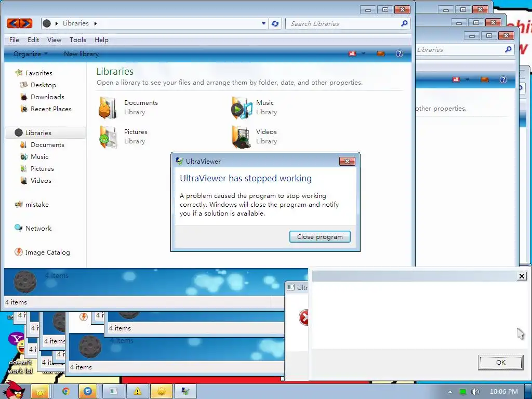532x399 pixels.
Task: Select Documents in the navigation pane
Action: 47,145
